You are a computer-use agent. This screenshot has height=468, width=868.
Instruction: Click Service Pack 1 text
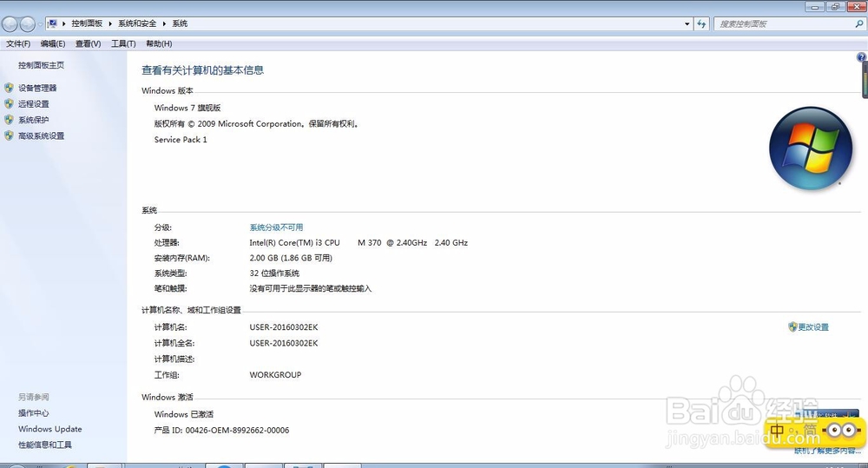(x=181, y=140)
